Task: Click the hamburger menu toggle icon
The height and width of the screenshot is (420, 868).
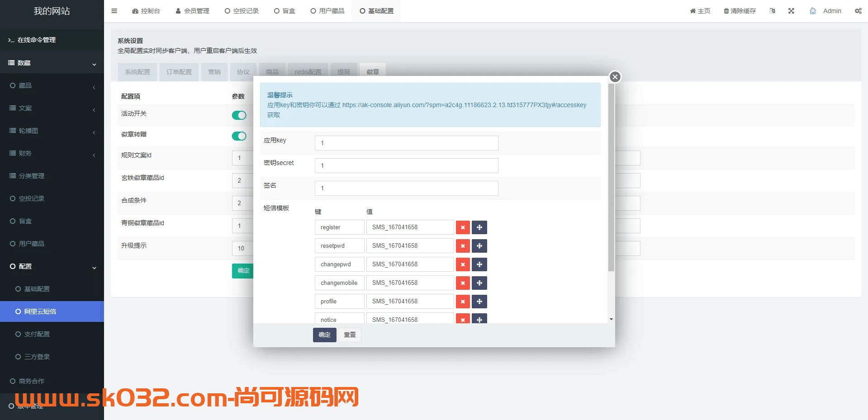Action: (x=114, y=11)
